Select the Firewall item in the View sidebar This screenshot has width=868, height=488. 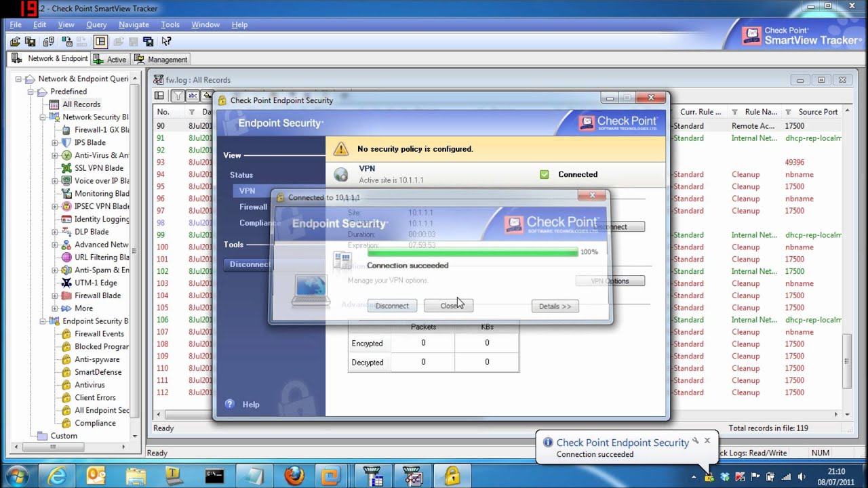tap(253, 207)
